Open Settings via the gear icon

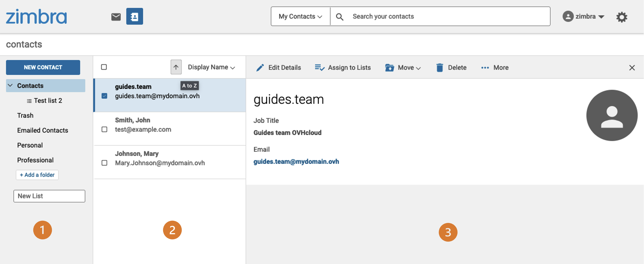[622, 17]
